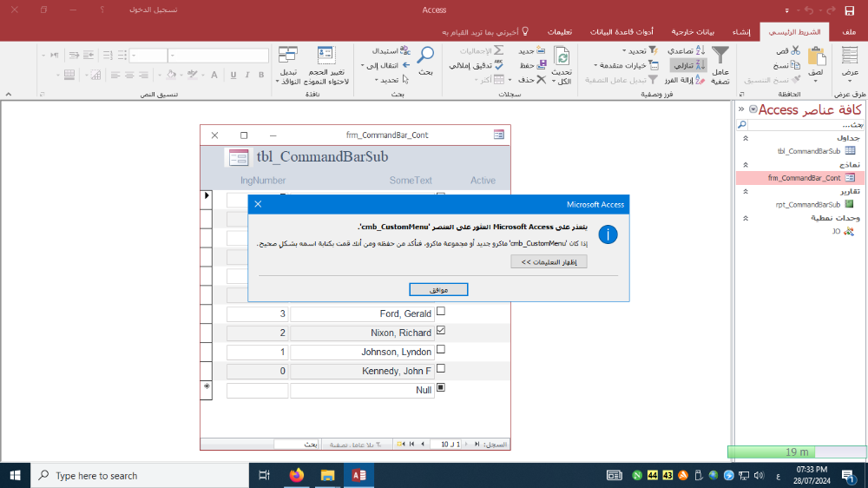Click the لصق (Paste) clipboard icon

pyautogui.click(x=816, y=56)
